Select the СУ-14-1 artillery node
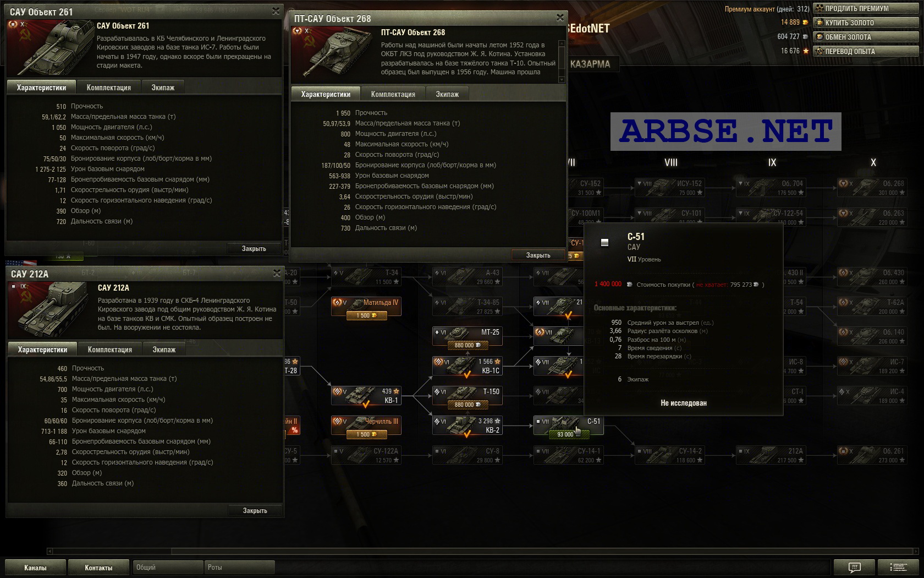924x578 pixels. point(569,455)
